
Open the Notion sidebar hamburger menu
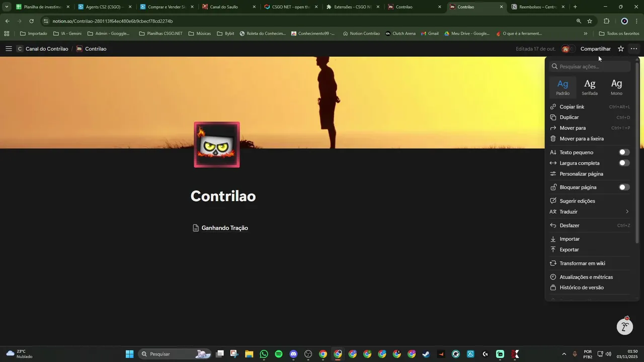click(x=9, y=49)
